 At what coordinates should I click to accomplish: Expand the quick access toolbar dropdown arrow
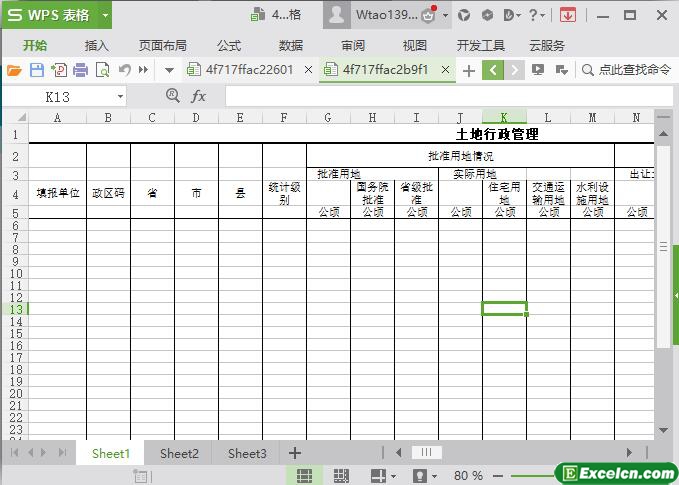[169, 70]
